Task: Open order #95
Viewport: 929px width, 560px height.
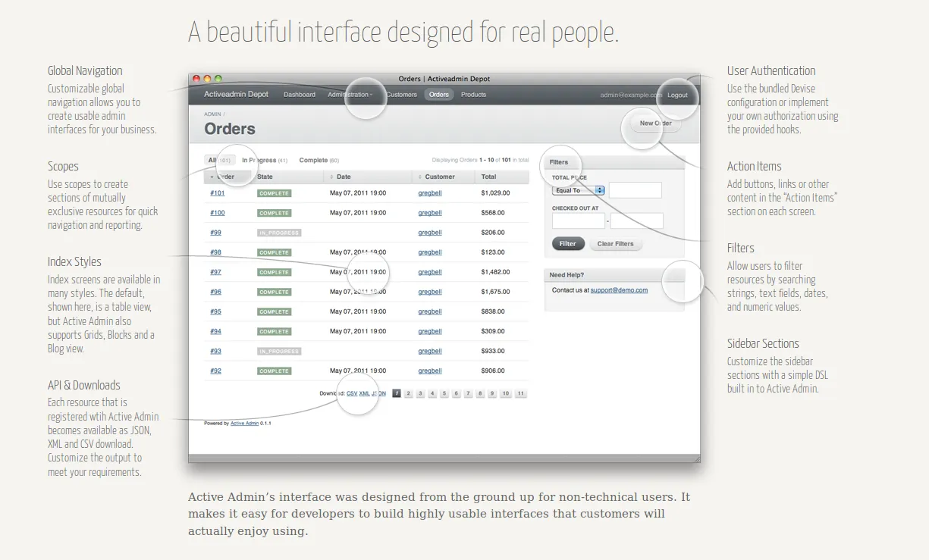Action: [x=215, y=311]
